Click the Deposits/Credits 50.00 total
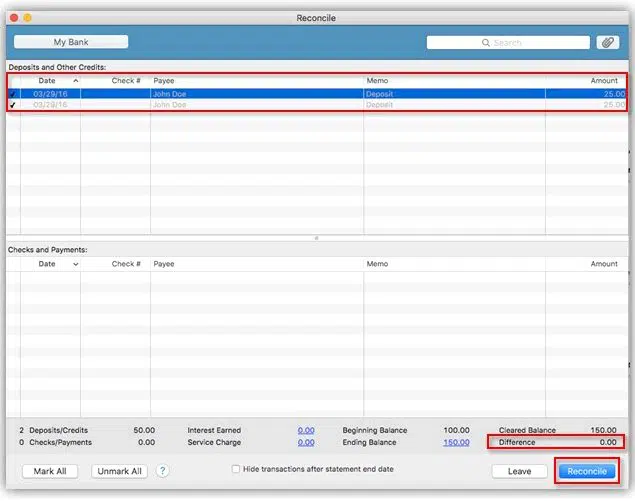635x501 pixels. [x=144, y=430]
